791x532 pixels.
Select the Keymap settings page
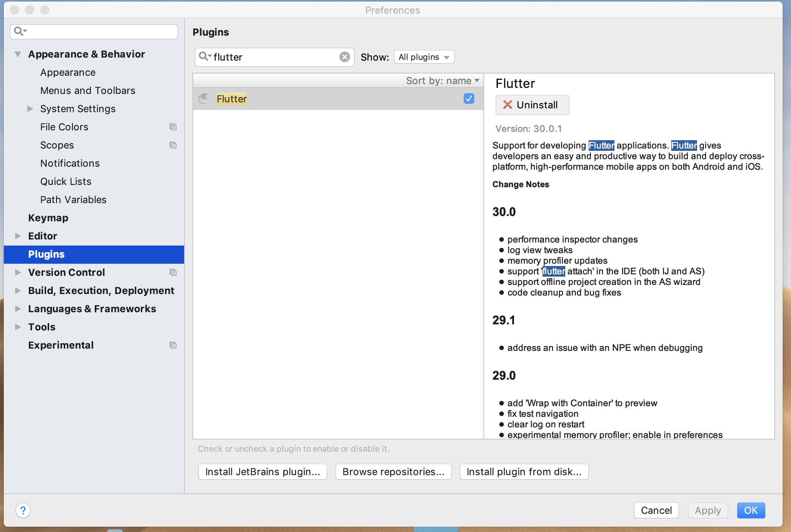pos(48,218)
